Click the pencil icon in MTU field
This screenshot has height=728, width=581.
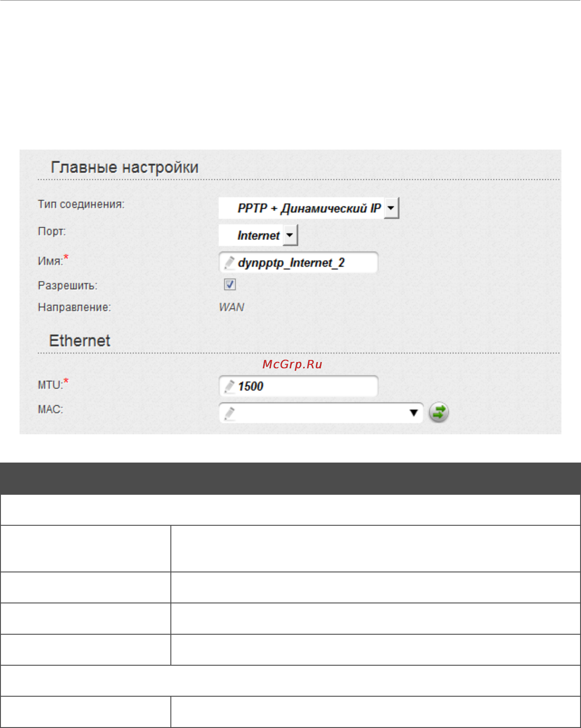(229, 386)
